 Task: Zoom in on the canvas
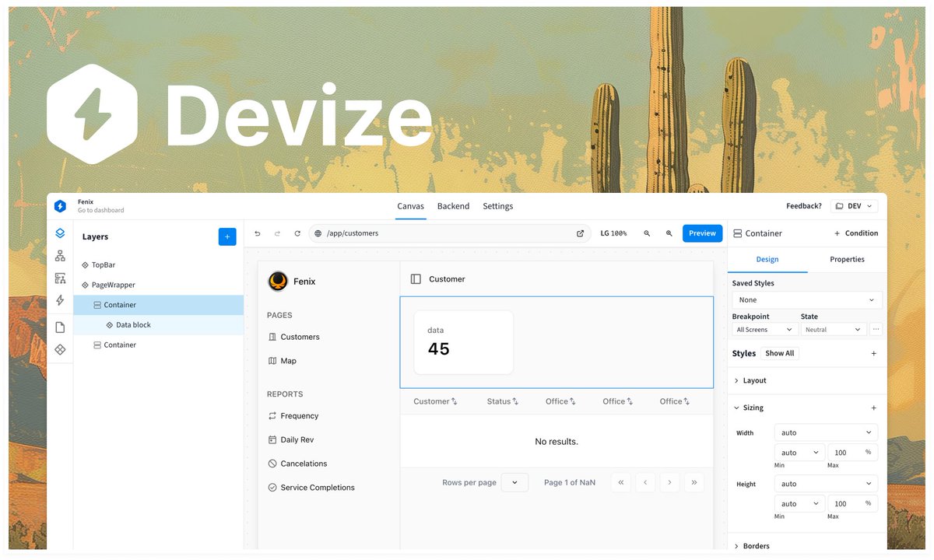click(x=669, y=233)
